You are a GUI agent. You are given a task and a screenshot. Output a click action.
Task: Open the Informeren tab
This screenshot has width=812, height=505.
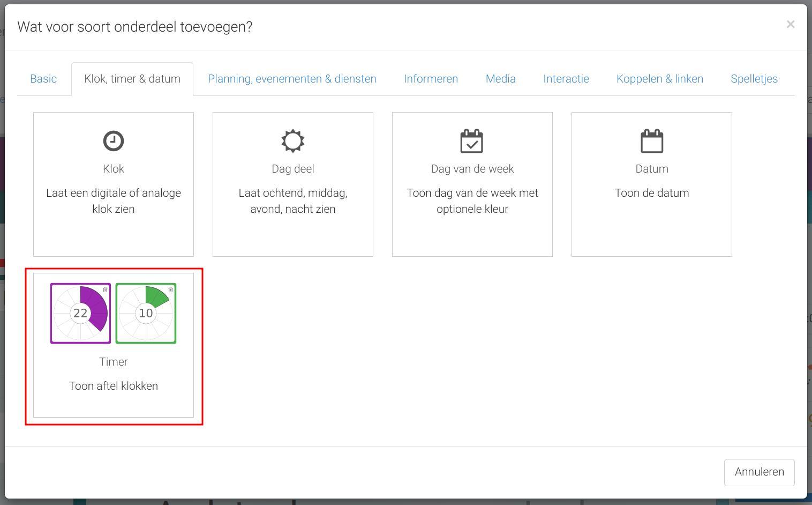coord(431,79)
